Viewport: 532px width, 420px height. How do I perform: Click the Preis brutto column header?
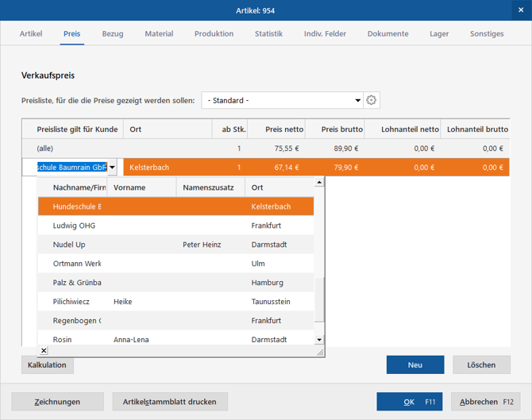point(335,129)
